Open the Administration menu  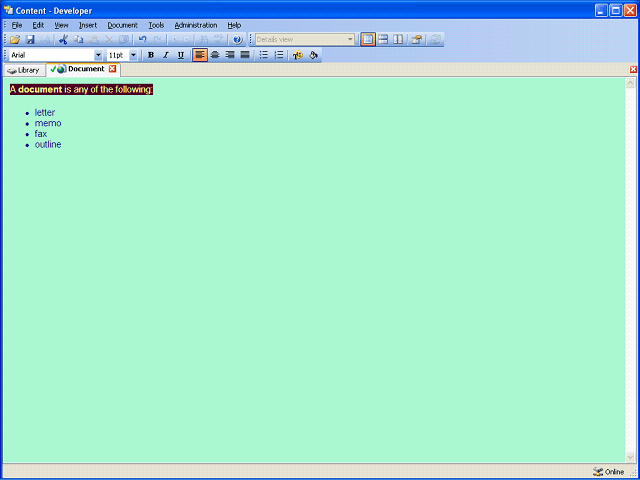pos(196,25)
